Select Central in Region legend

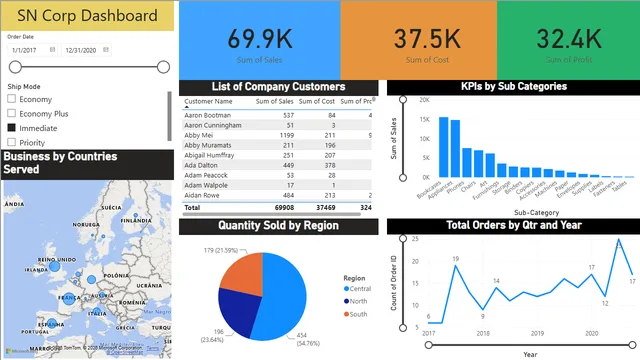(358, 289)
